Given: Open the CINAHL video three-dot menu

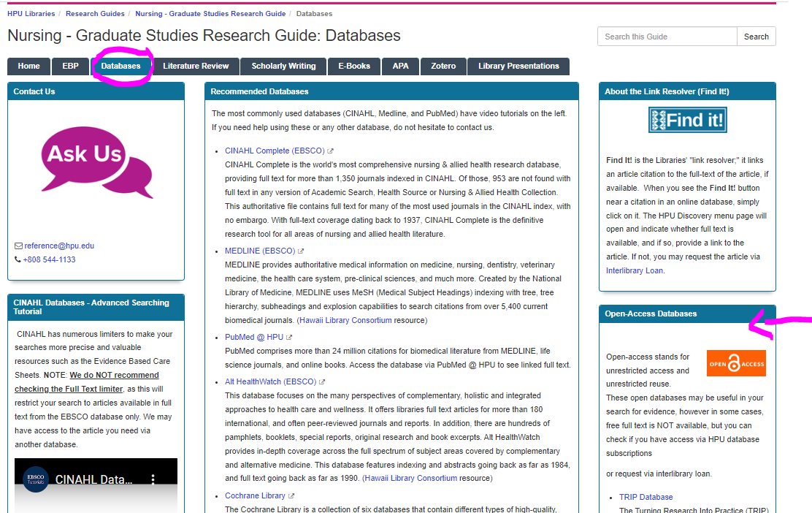Looking at the screenshot, I should pyautogui.click(x=153, y=479).
